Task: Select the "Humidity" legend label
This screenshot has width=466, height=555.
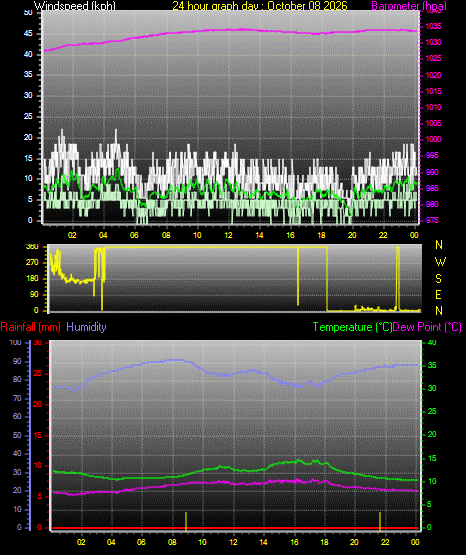Action: point(86,327)
